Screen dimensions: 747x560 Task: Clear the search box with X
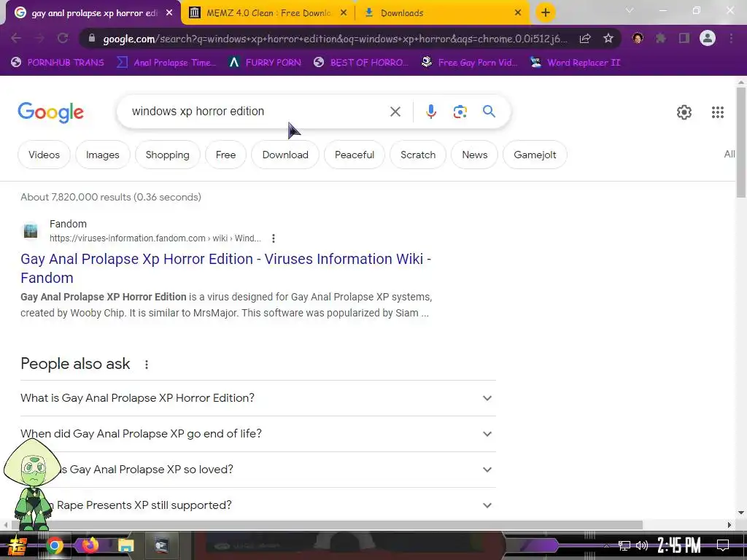coord(395,112)
